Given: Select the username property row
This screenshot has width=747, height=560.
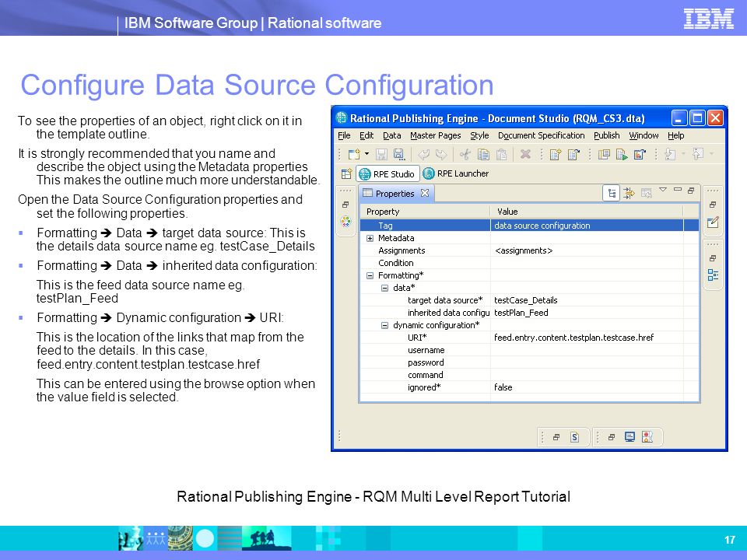Looking at the screenshot, I should coord(529,350).
